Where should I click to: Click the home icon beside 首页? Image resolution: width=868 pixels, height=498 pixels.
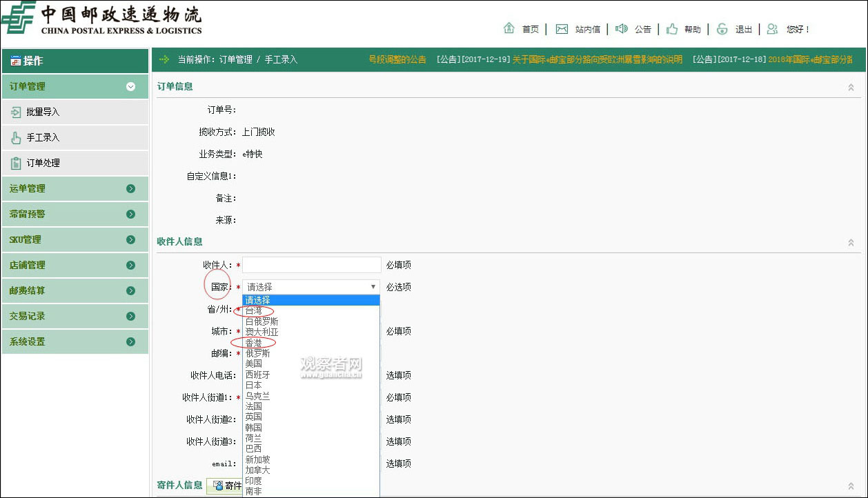point(509,28)
